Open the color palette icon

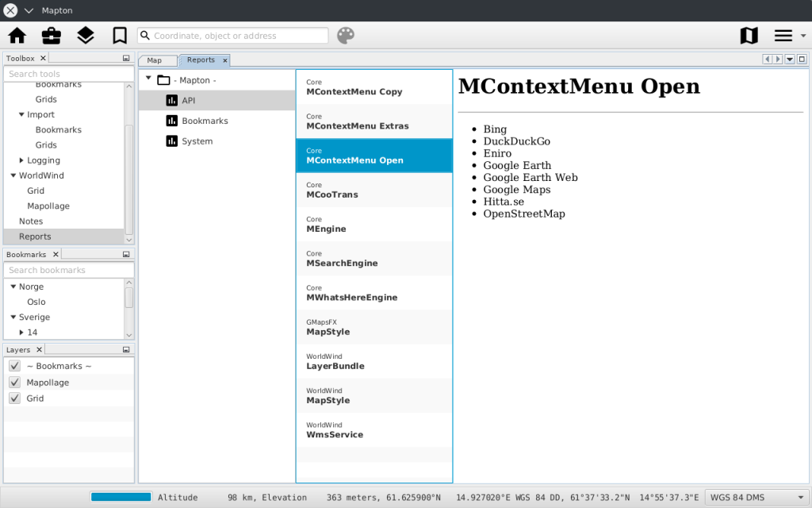(346, 36)
